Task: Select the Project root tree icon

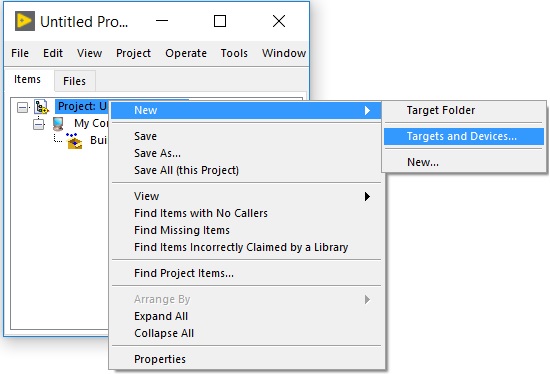Action: 41,107
